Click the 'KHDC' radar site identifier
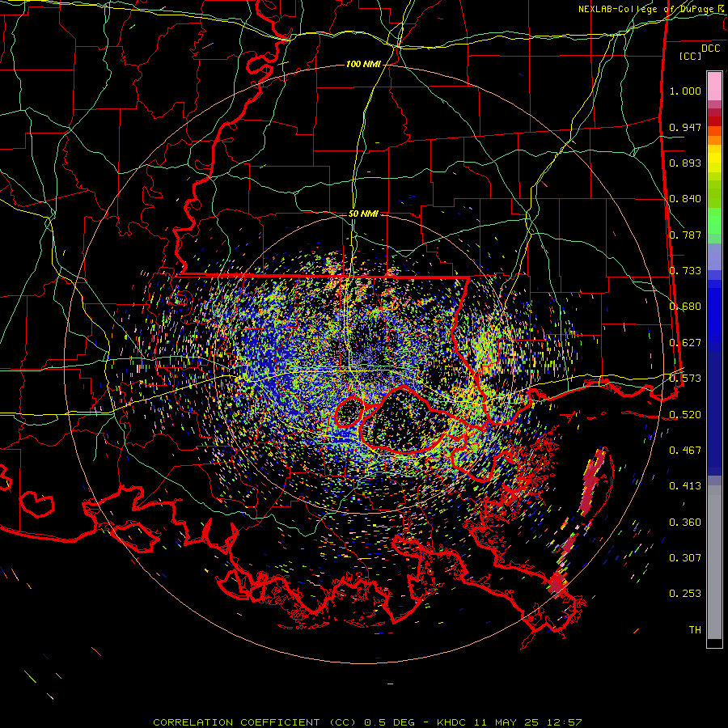 [453, 722]
